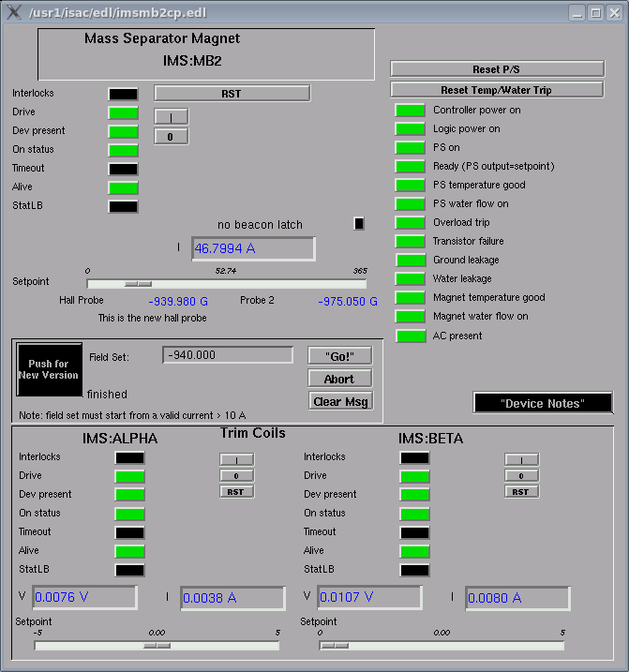
Task: Click the green Controller power on indicator
Action: pyautogui.click(x=410, y=111)
